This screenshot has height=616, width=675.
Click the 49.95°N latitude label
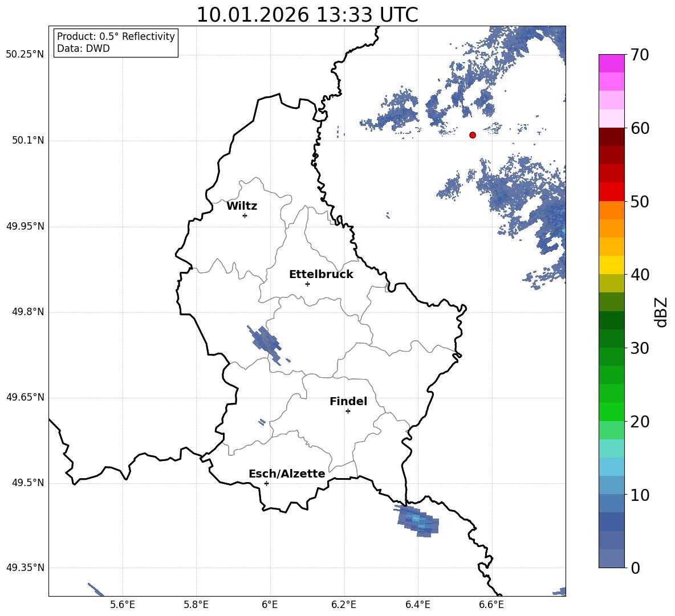pos(25,226)
